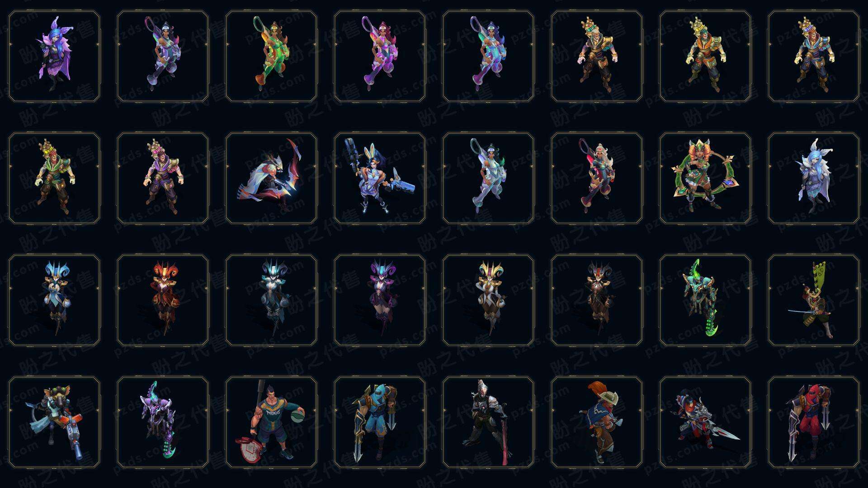Open the cowboy with orange feathered hat
Image resolution: width=868 pixels, height=488 pixels.
pyautogui.click(x=597, y=422)
